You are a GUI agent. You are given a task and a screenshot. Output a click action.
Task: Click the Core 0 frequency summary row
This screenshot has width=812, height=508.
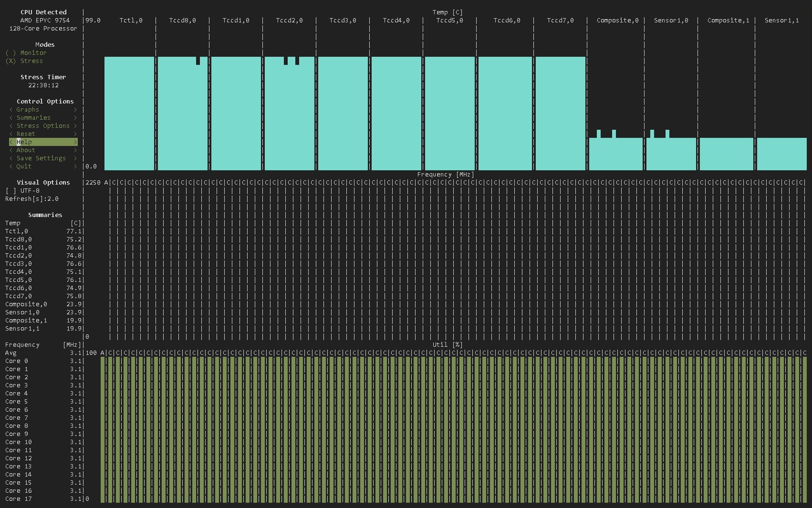tap(43, 361)
